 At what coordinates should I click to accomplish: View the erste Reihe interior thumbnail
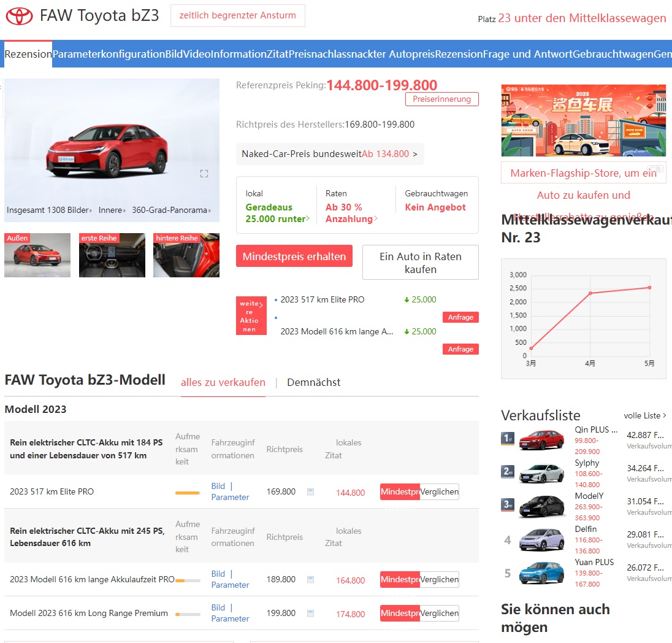pyautogui.click(x=112, y=255)
